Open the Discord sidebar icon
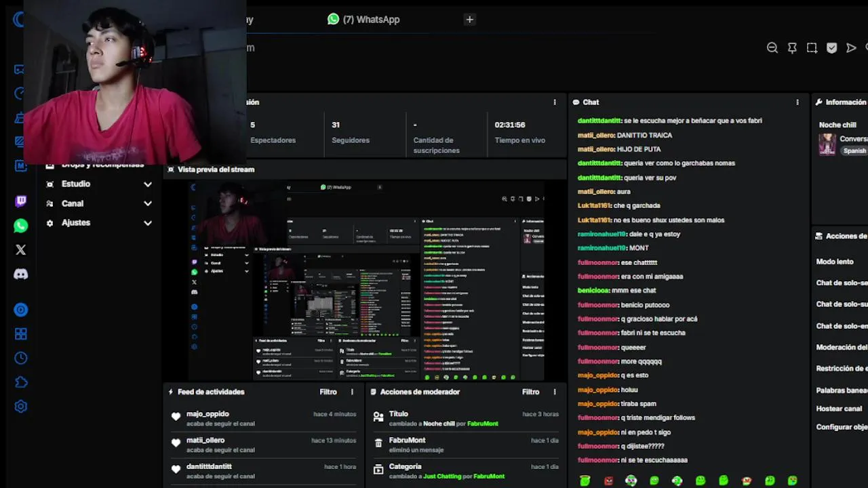This screenshot has height=488, width=868. [x=21, y=274]
